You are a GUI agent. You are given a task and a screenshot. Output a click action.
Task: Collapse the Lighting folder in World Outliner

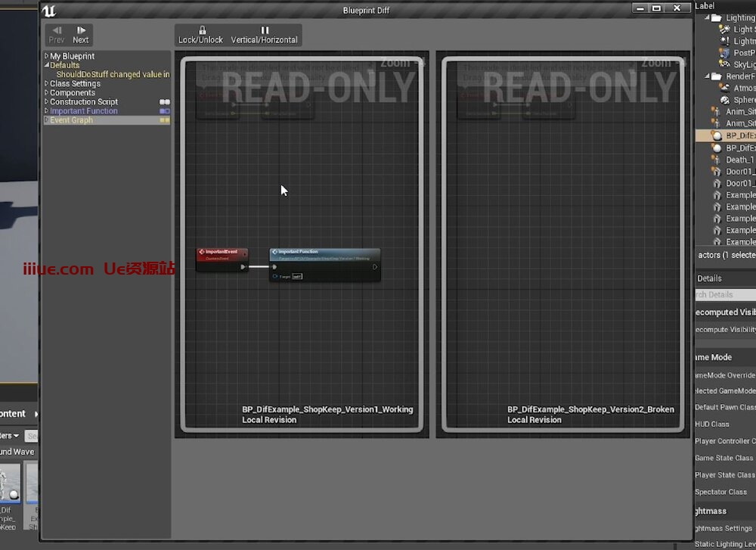(705, 17)
